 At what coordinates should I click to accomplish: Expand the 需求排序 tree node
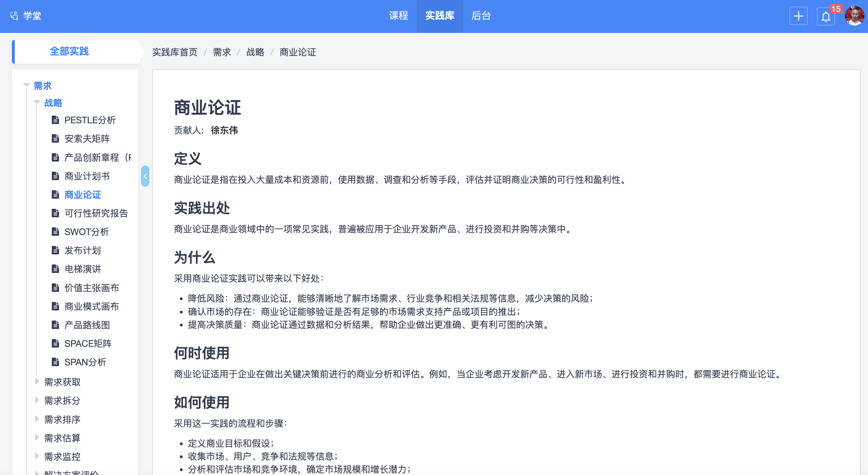click(x=37, y=419)
